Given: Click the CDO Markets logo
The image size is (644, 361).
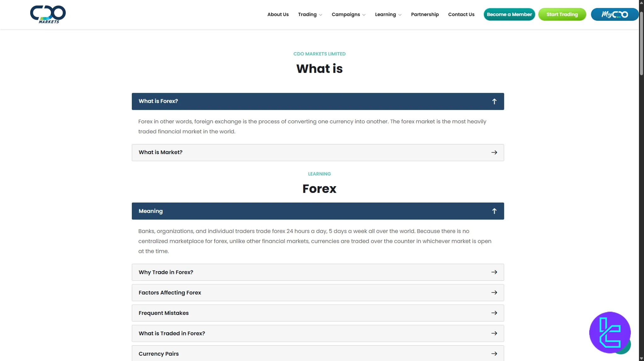Looking at the screenshot, I should [48, 14].
